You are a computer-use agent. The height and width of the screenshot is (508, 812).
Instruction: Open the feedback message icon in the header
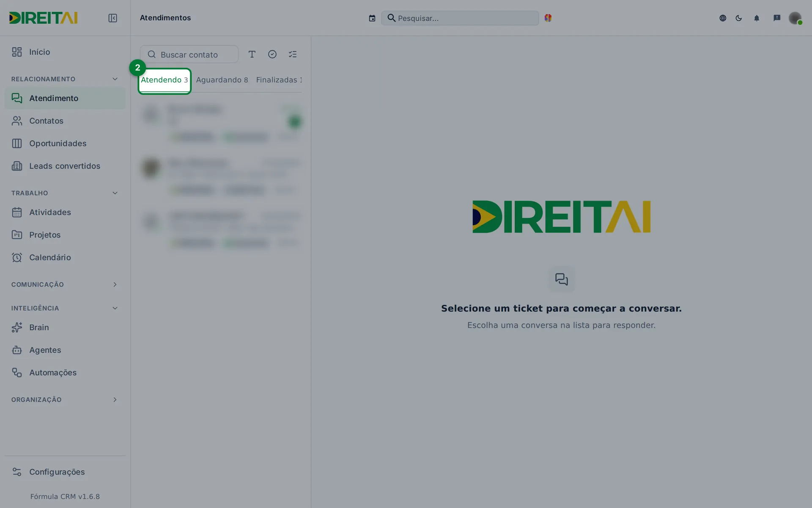[x=777, y=18]
